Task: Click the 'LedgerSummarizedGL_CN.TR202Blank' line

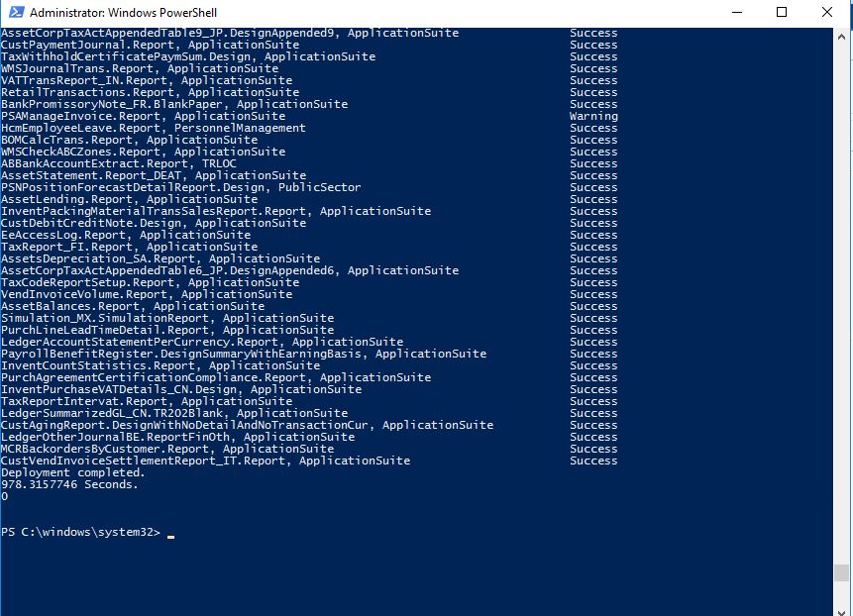Action: pyautogui.click(x=174, y=413)
